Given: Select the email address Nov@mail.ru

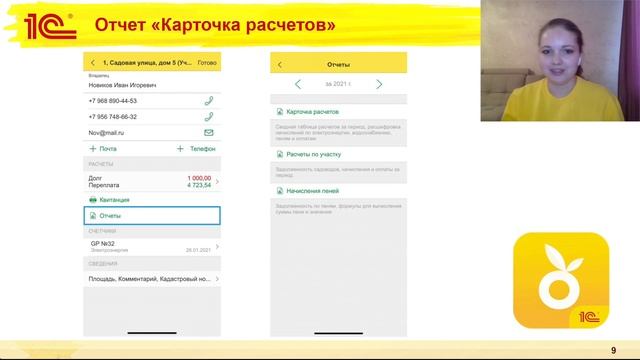Looking at the screenshot, I should pyautogui.click(x=106, y=133).
